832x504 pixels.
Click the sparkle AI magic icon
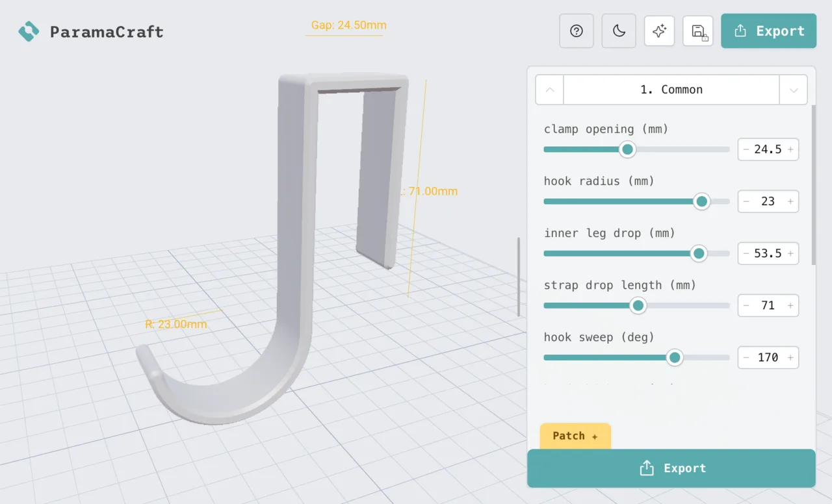(659, 31)
